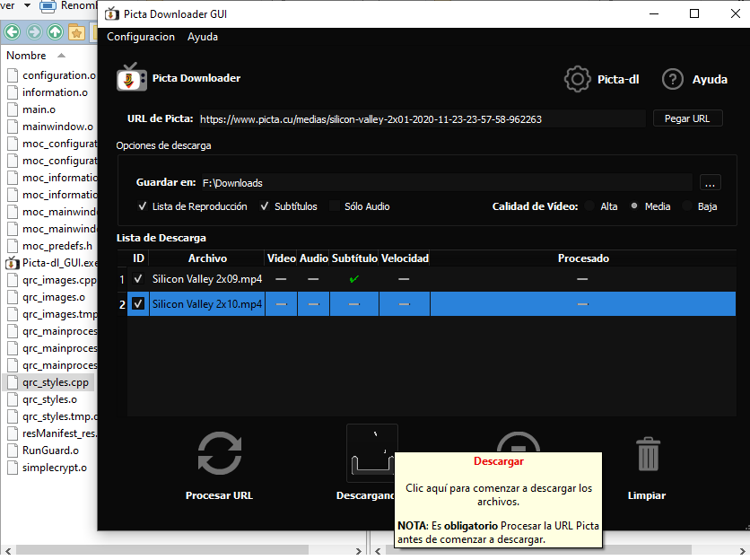Viewport: 750px width, 560px height.
Task: Click the Ayuda question mark icon
Action: (672, 79)
